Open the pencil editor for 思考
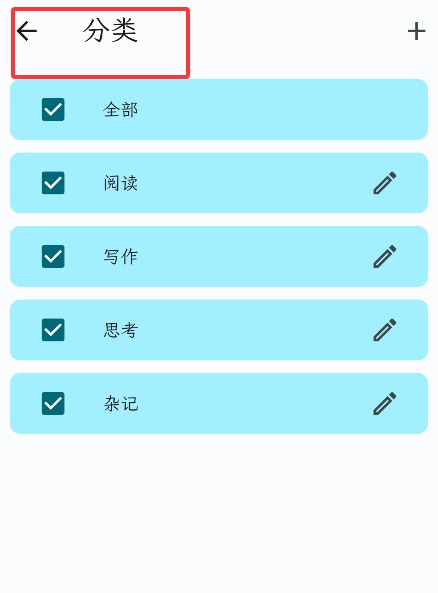This screenshot has height=593, width=438. [385, 330]
